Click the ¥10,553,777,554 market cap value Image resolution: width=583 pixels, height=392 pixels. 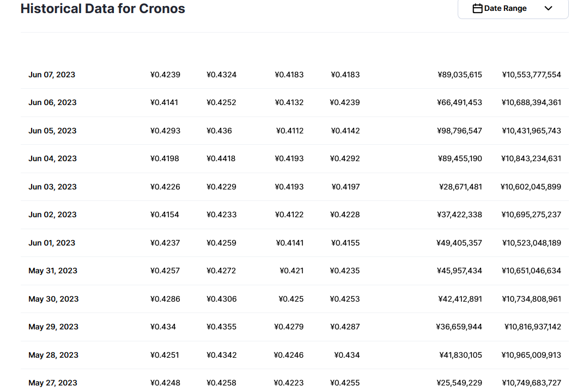[531, 75]
